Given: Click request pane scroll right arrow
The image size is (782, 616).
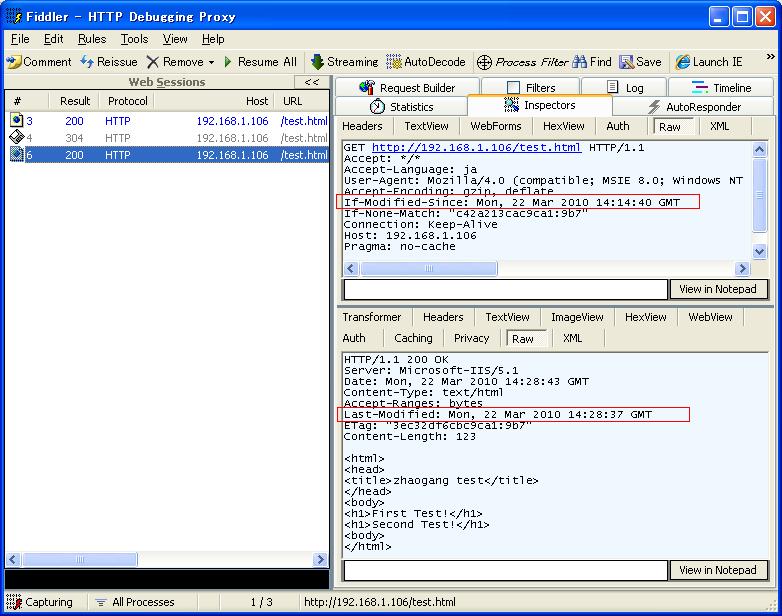Looking at the screenshot, I should pos(742,269).
